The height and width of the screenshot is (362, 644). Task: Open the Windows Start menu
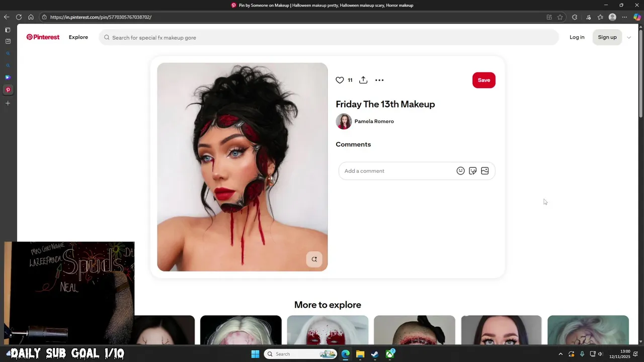[x=255, y=354]
